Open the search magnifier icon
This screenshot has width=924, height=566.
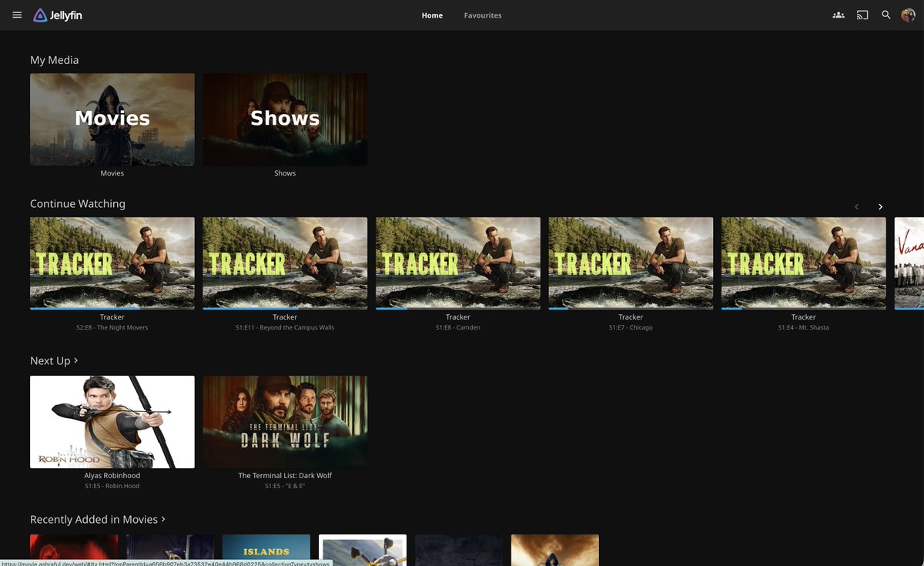coord(886,15)
